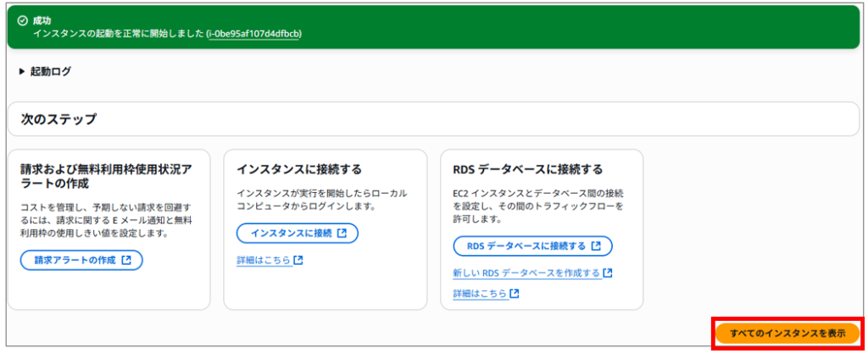Click external-link icon beside RDS card 詳細はこちら
Viewport: 868px width, 353px height.
[515, 294]
